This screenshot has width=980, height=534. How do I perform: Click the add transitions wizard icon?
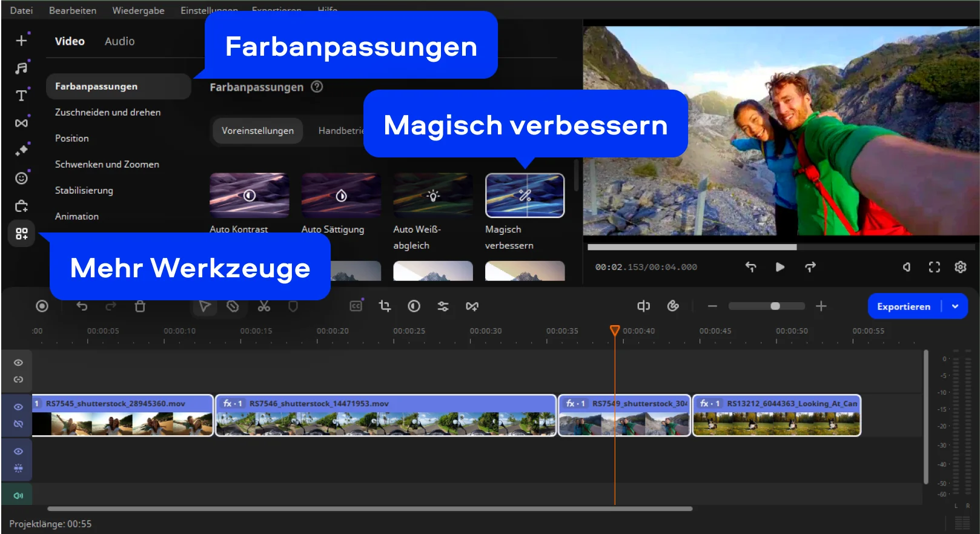coord(472,306)
